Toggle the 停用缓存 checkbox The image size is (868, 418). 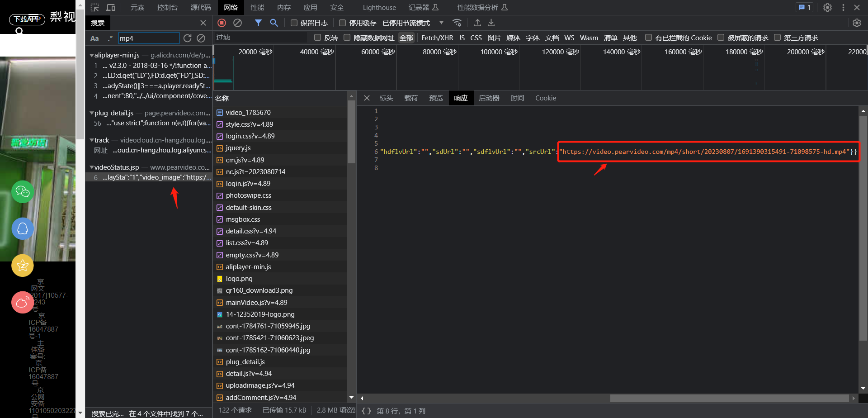342,23
